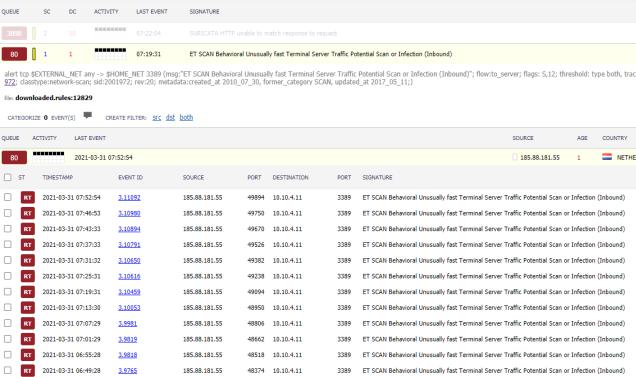The height and width of the screenshot is (377, 636).
Task: Click the red 80 queue badge on 185.88.181.55 row
Action: 14,157
